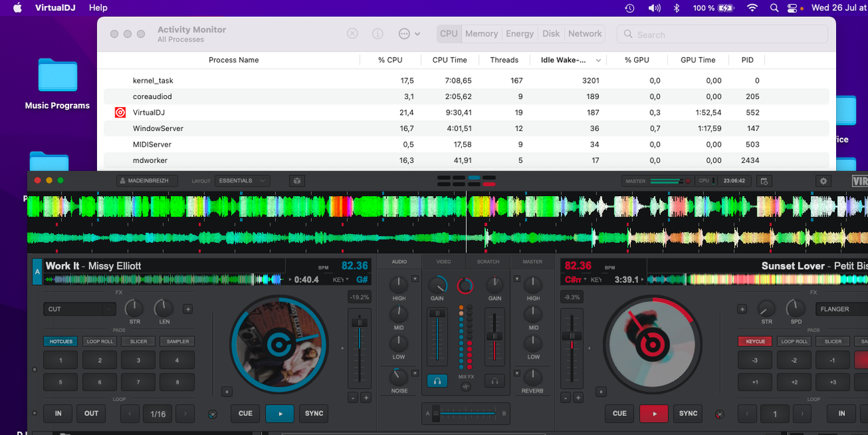
Task: Add an effect slot with left deck FX plus
Action: point(188,309)
